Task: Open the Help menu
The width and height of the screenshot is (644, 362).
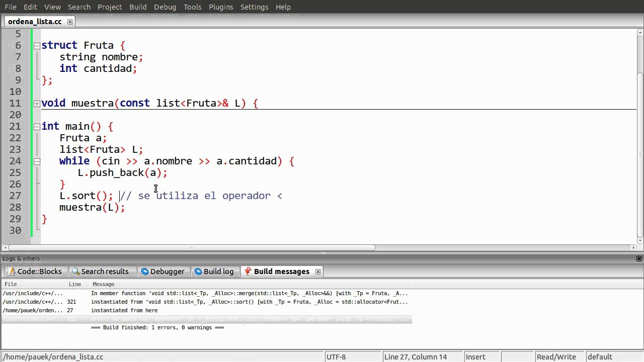Action: (283, 7)
